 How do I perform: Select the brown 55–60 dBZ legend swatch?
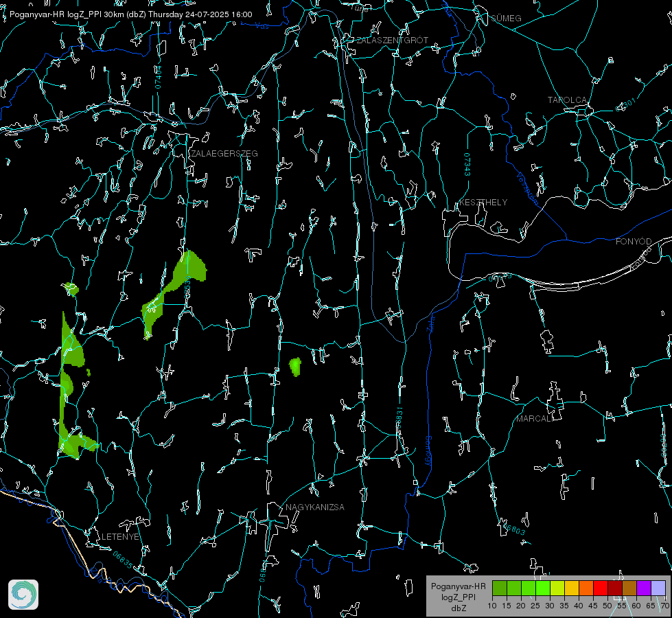click(629, 588)
